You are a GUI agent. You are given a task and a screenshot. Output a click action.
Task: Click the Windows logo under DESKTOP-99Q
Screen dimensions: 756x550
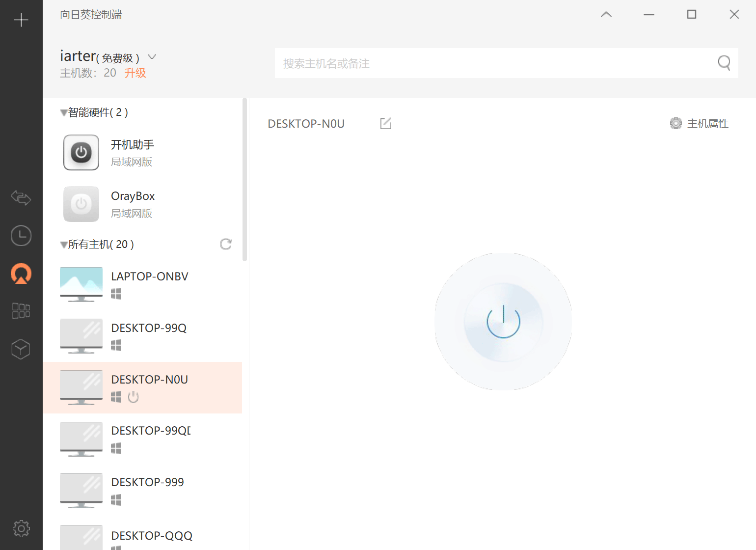click(116, 345)
